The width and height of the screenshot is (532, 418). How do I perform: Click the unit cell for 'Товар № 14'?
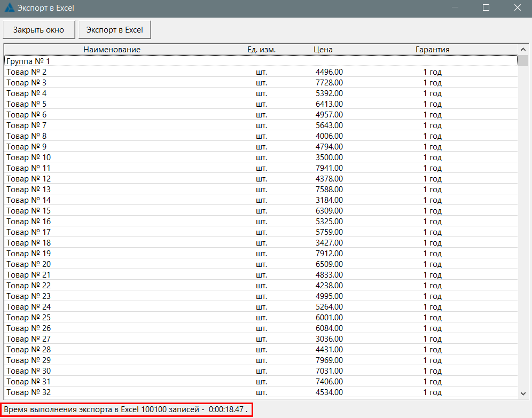[x=261, y=200]
